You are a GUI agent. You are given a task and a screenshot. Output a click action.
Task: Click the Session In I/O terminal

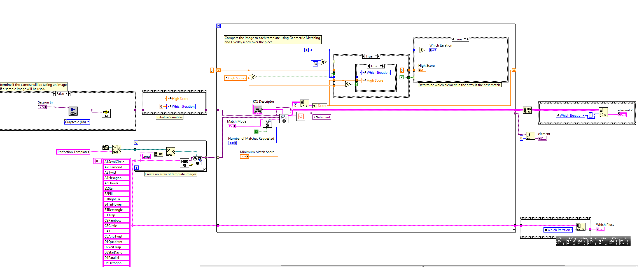pos(42,107)
